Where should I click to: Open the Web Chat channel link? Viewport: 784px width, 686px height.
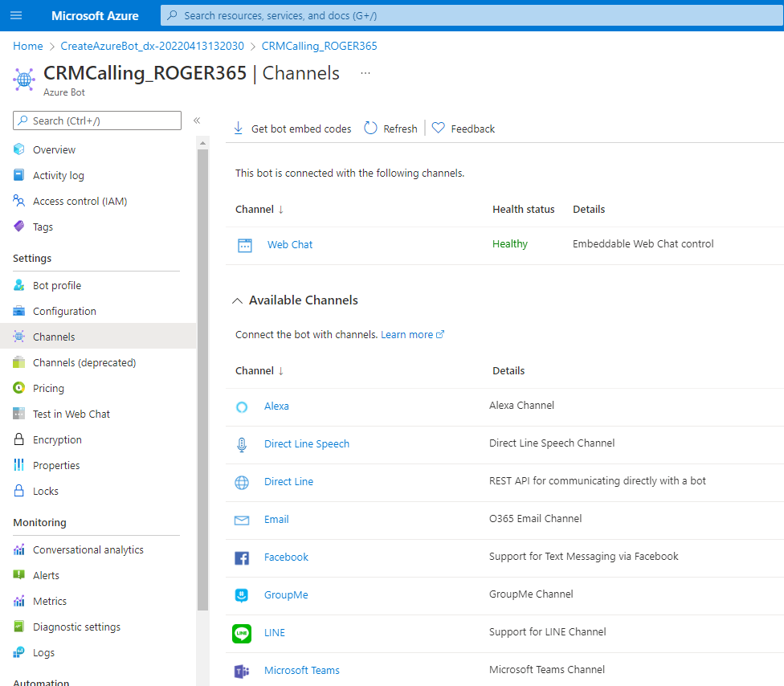point(290,244)
